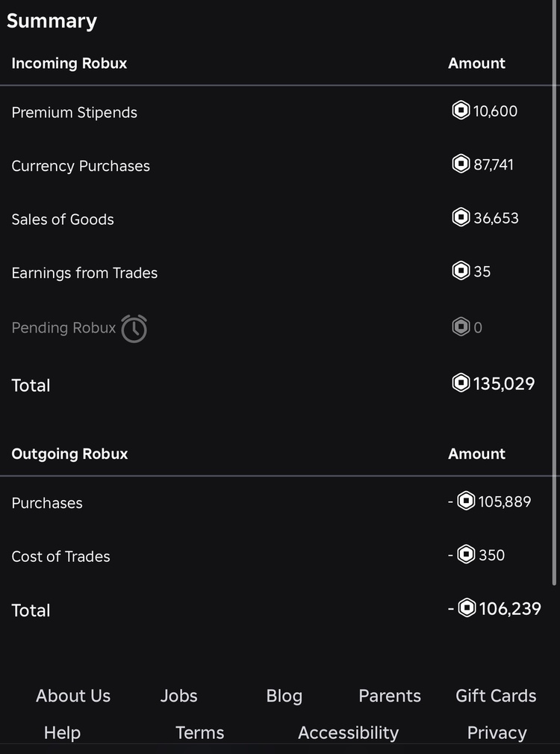560x754 pixels.
Task: Open the Accessibility footer link
Action: click(348, 733)
